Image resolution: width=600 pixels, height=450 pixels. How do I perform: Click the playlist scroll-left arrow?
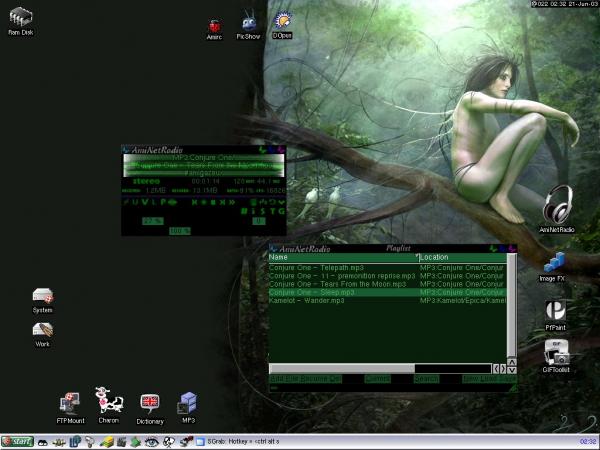[x=496, y=369]
